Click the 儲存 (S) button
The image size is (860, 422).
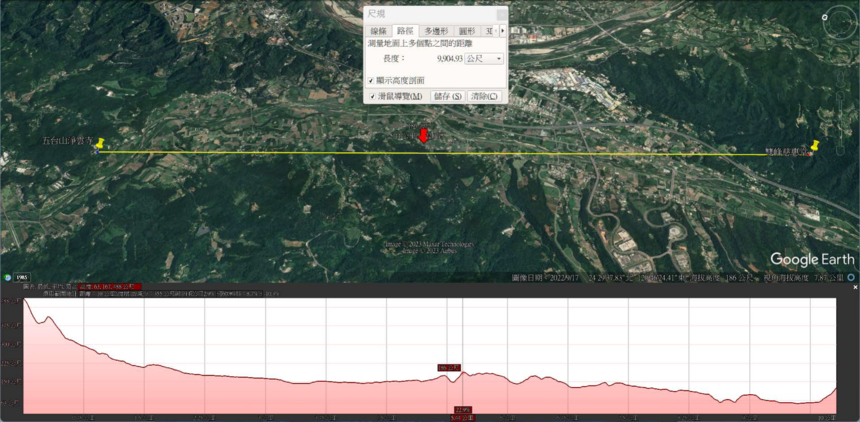click(x=448, y=97)
